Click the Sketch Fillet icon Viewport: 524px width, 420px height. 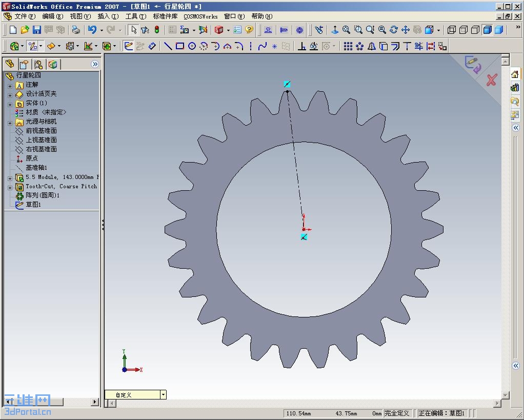(238, 46)
